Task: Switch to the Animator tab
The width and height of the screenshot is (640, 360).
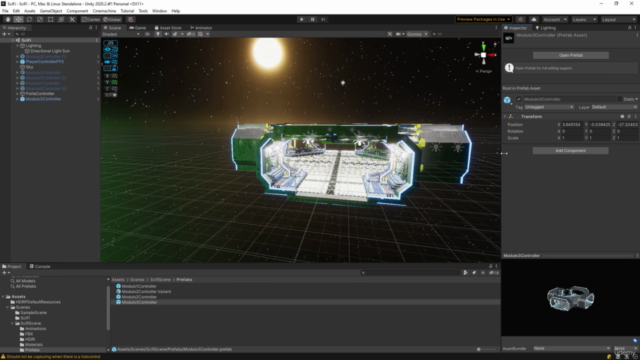Action: 201,28
